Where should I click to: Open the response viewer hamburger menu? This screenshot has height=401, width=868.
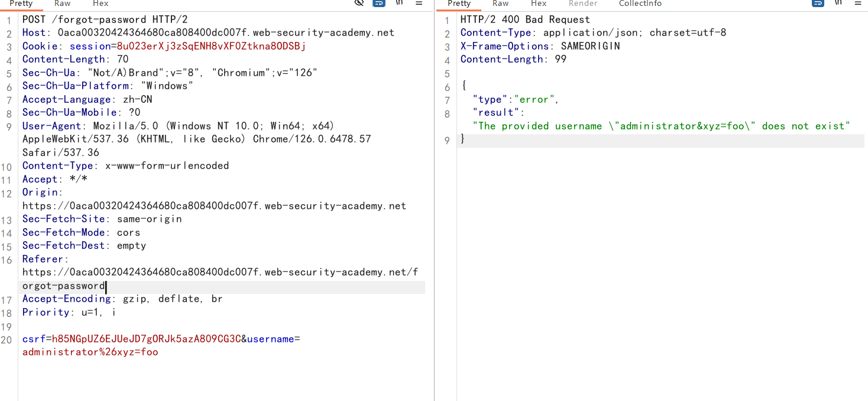(x=858, y=3)
